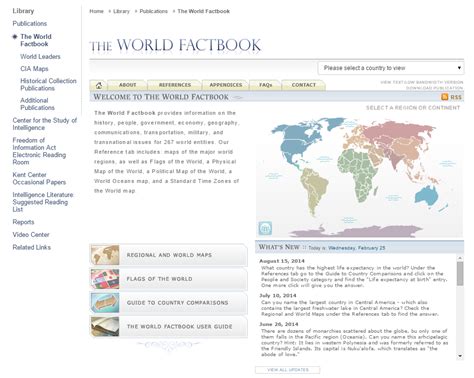The width and height of the screenshot is (474, 378).
Task: Subscribe via the RSS feed icon
Action: click(445, 97)
